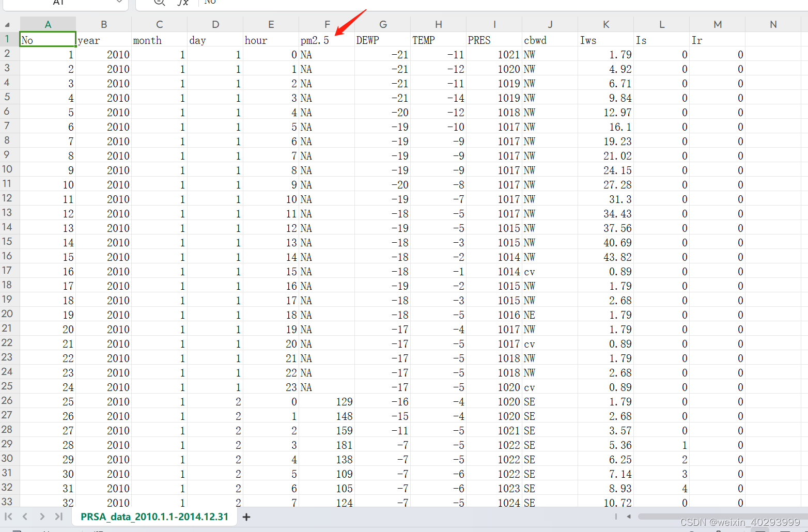The image size is (808, 532).
Task: Click the NA cell in row 2
Action: coord(327,54)
